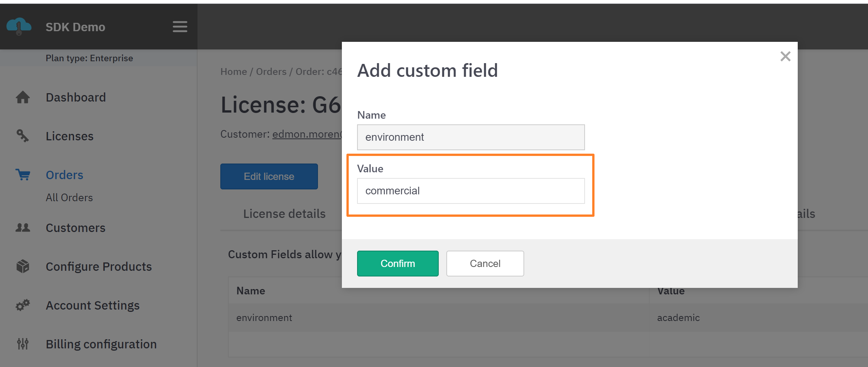
Task: Click the Orders shopping cart icon
Action: (23, 175)
